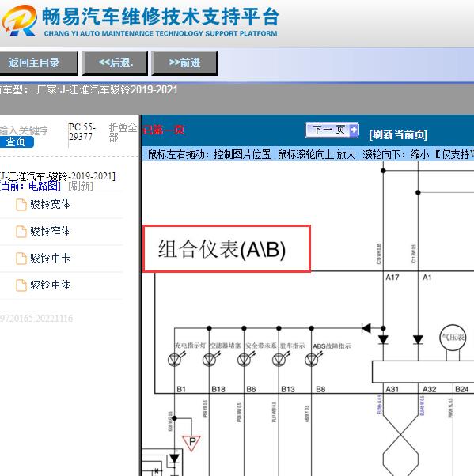Open the 骏铃宽体 tree item
Screen dimensions: 474x476
(50, 204)
